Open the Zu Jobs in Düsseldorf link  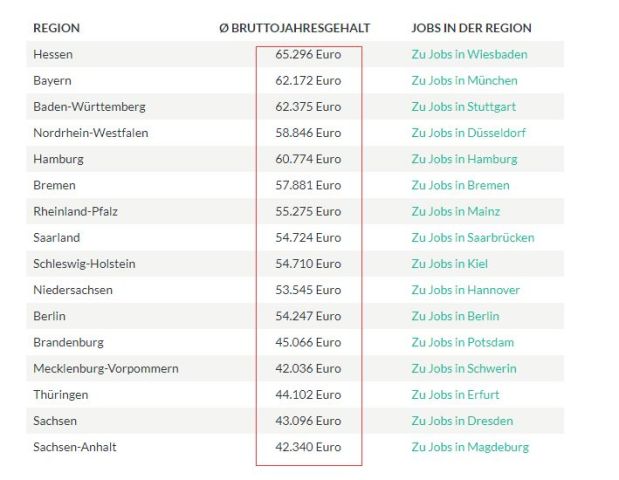468,132
